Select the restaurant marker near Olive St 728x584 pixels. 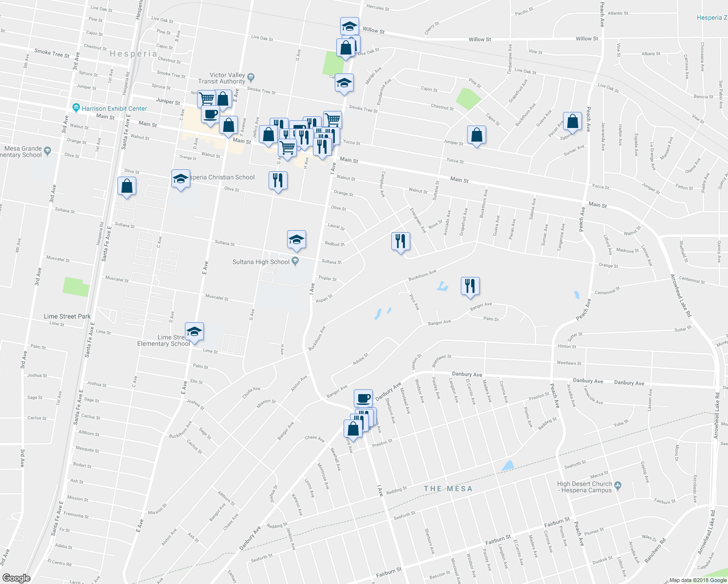tap(278, 181)
